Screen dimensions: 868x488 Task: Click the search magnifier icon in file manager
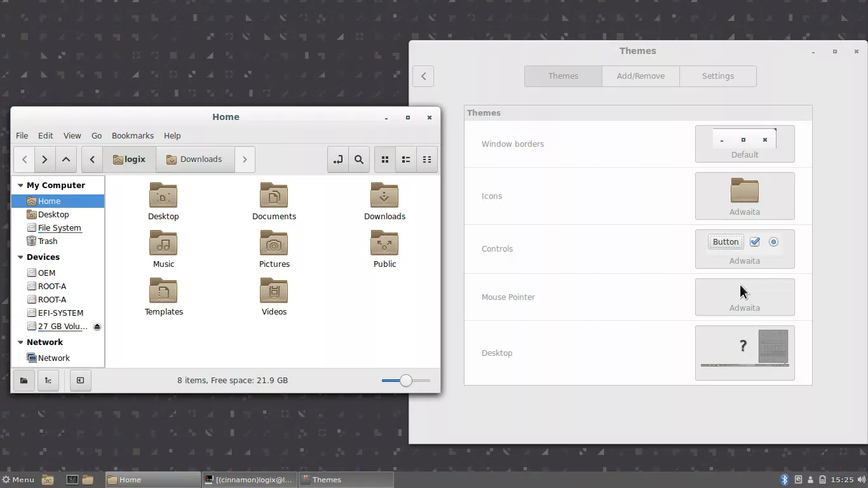click(359, 159)
